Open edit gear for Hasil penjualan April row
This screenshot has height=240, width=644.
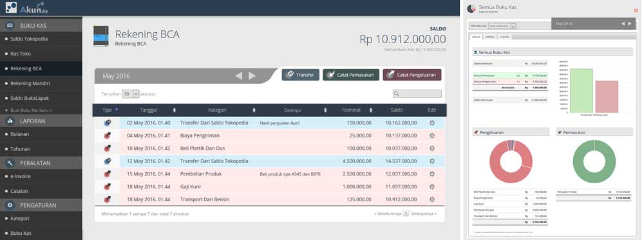(431, 123)
